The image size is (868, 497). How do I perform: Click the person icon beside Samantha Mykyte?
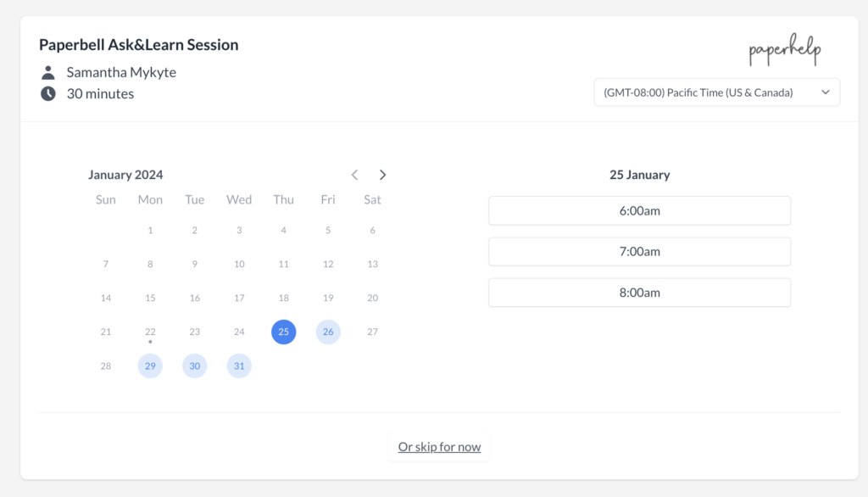click(48, 72)
